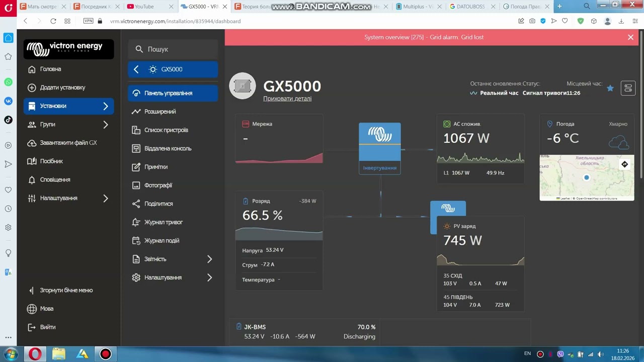Expand the Звітність reports chevron
The width and height of the screenshot is (644, 362).
(210, 259)
